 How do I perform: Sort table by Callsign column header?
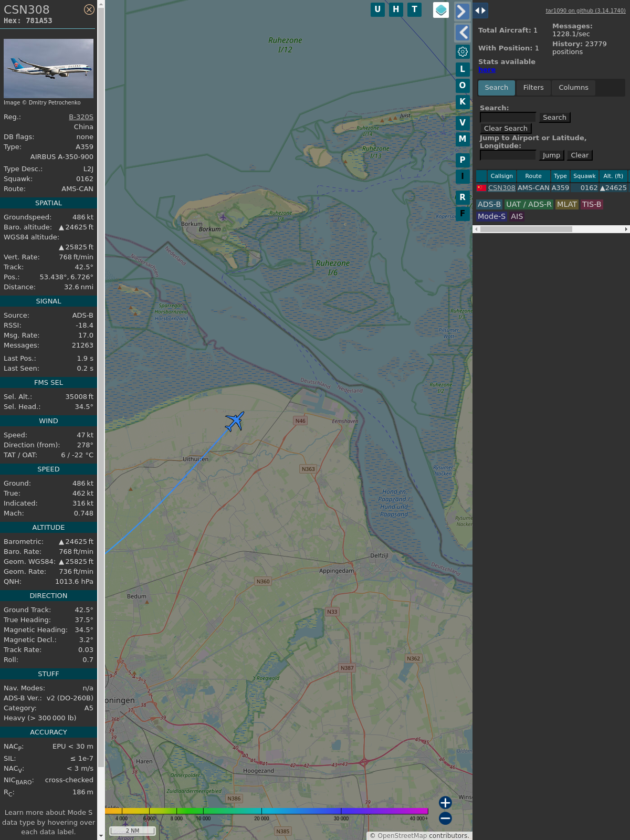(502, 176)
